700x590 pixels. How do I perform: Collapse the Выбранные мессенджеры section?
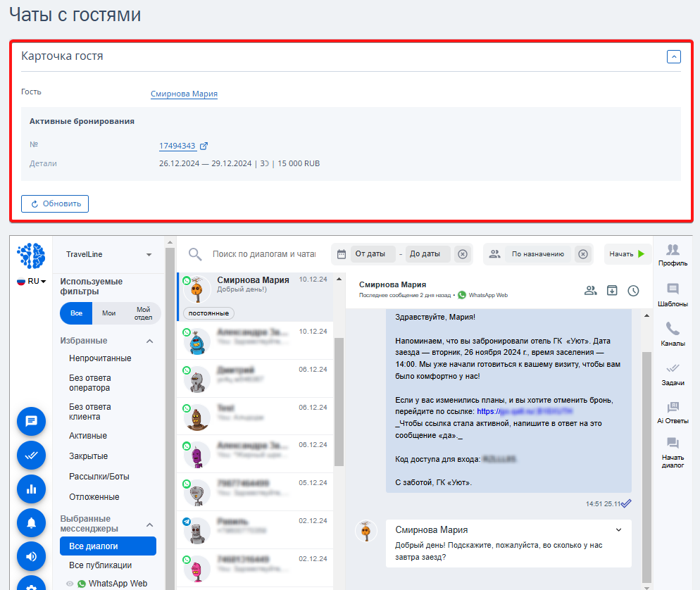tap(150, 525)
